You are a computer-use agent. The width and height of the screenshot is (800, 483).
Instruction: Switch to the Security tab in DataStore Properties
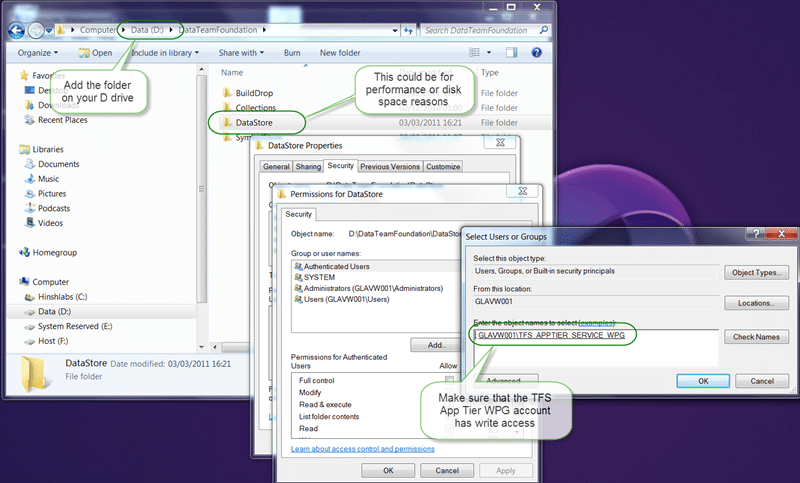340,165
